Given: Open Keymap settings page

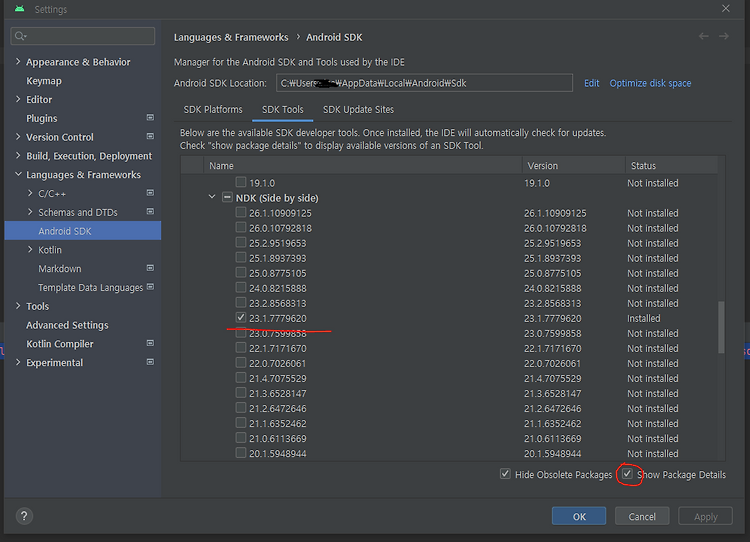Looking at the screenshot, I should click(x=44, y=81).
